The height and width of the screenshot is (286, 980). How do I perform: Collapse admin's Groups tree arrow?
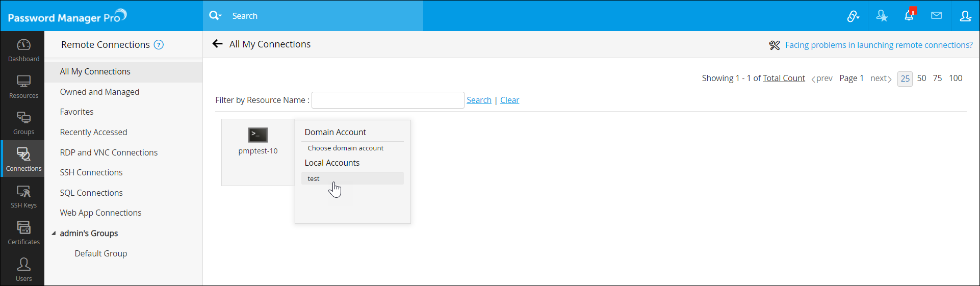pyautogui.click(x=54, y=233)
